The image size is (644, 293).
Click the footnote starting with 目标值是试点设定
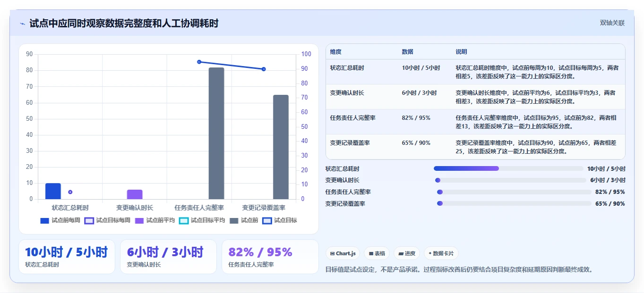click(459, 270)
